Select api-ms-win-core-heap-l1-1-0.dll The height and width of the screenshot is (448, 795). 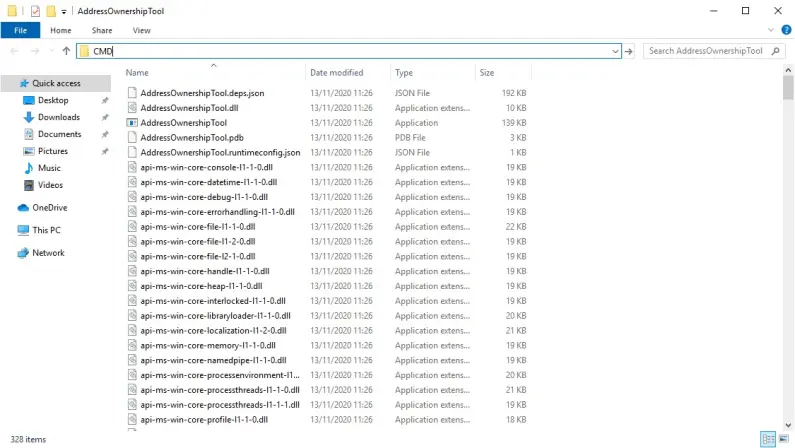[x=201, y=286]
